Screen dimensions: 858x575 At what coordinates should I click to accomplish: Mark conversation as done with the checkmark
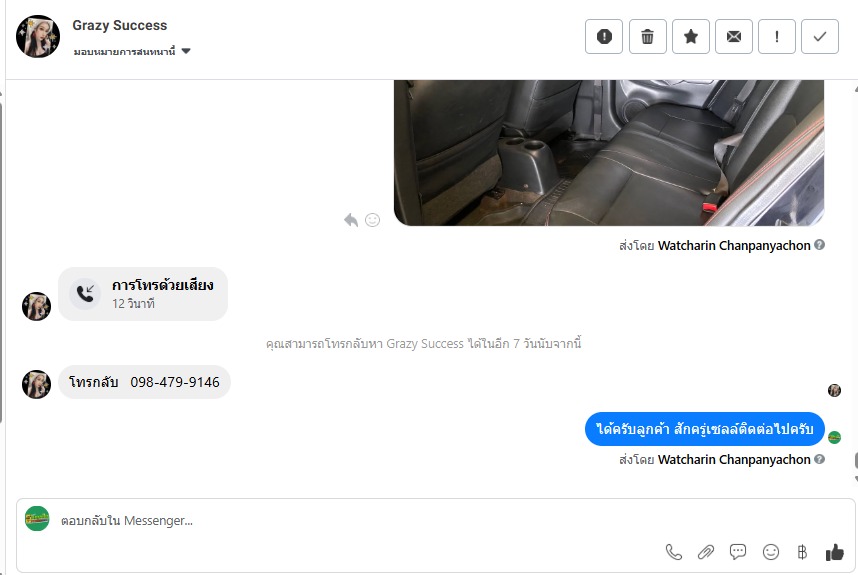[x=820, y=37]
